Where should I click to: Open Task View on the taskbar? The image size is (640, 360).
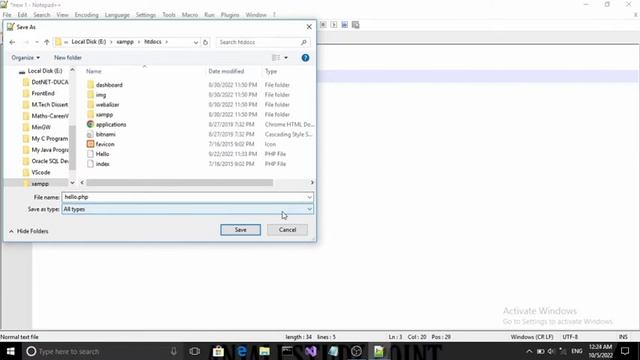click(195, 351)
